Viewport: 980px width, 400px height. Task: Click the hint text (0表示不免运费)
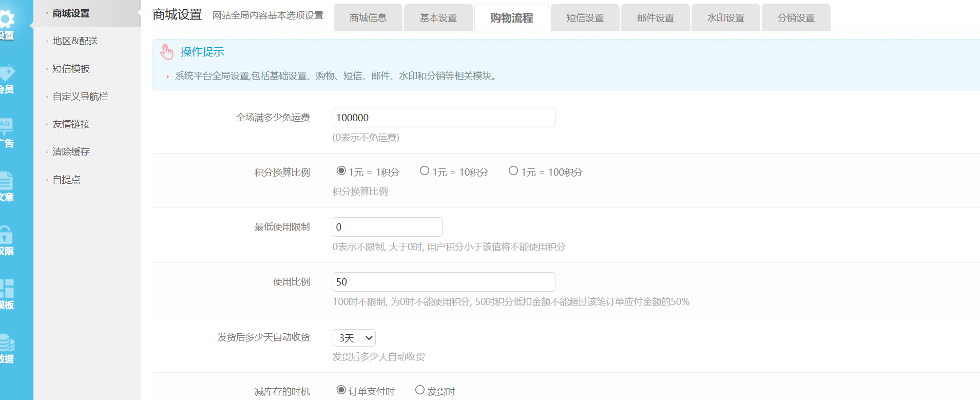click(x=366, y=138)
